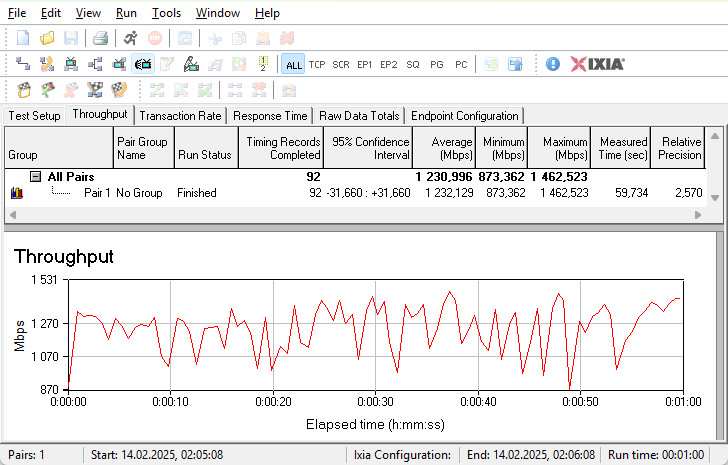Click the checkered flag with phone icon

tap(119, 90)
